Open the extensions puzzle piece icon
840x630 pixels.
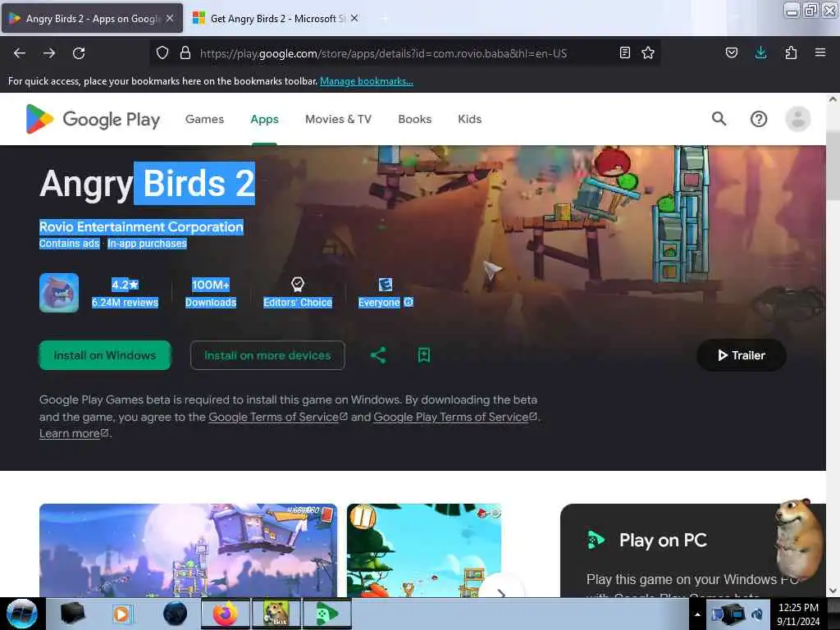coord(791,52)
